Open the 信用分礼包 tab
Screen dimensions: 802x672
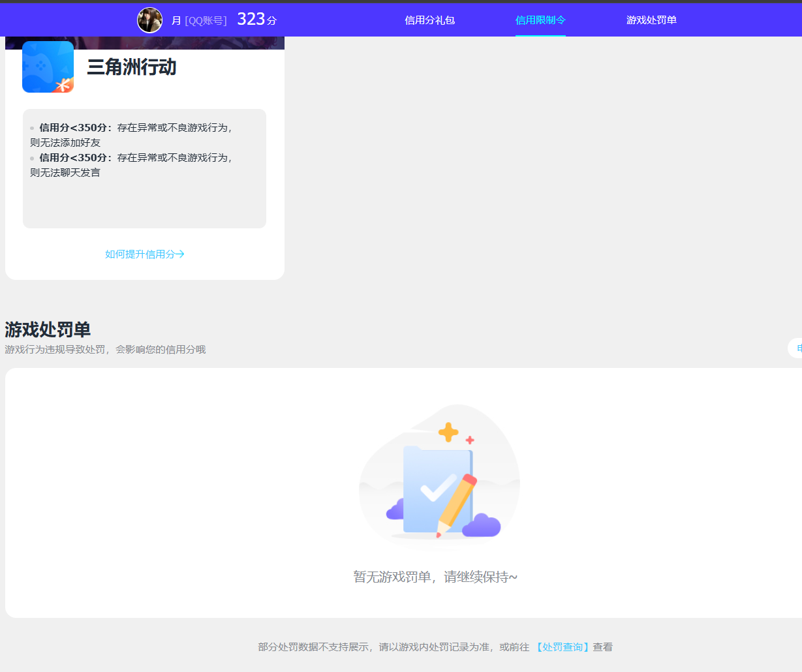pos(429,20)
